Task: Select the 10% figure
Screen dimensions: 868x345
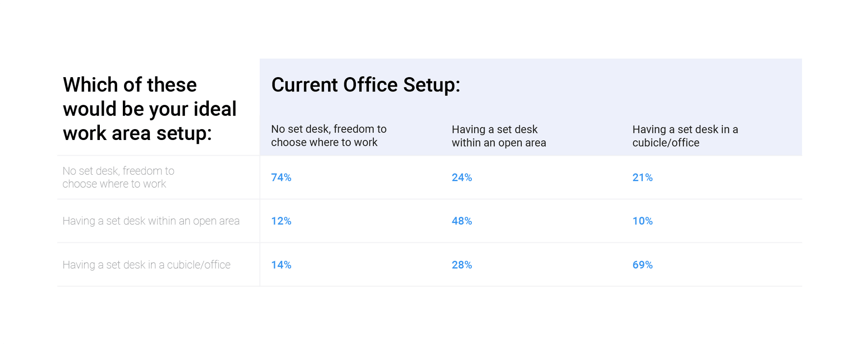Action: tap(642, 221)
